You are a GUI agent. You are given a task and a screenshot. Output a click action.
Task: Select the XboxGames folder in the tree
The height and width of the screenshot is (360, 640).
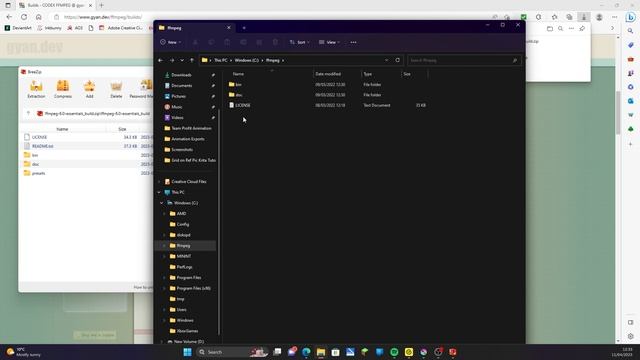point(187,331)
